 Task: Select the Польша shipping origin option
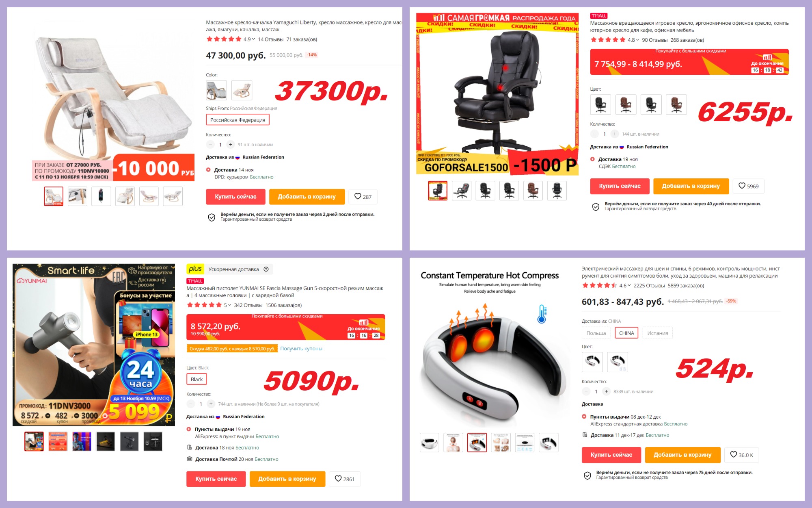[x=596, y=333]
